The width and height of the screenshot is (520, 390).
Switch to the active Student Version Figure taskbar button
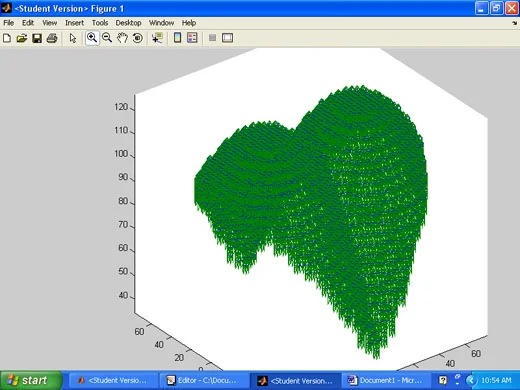[x=295, y=380]
